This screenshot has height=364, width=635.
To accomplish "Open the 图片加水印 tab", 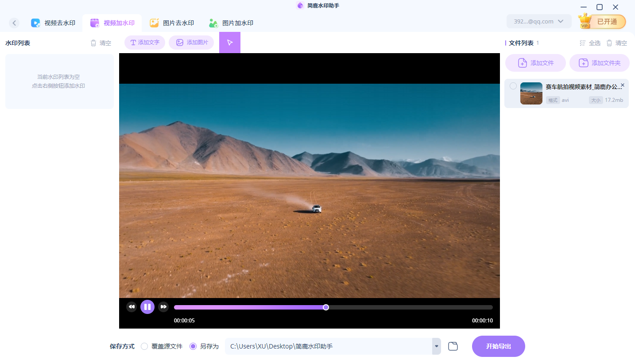I will [x=231, y=23].
